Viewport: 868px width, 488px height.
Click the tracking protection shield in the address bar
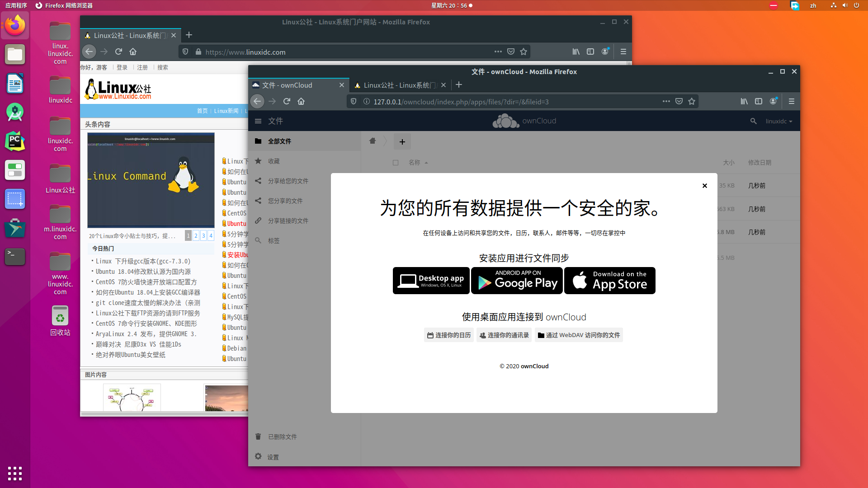[353, 101]
